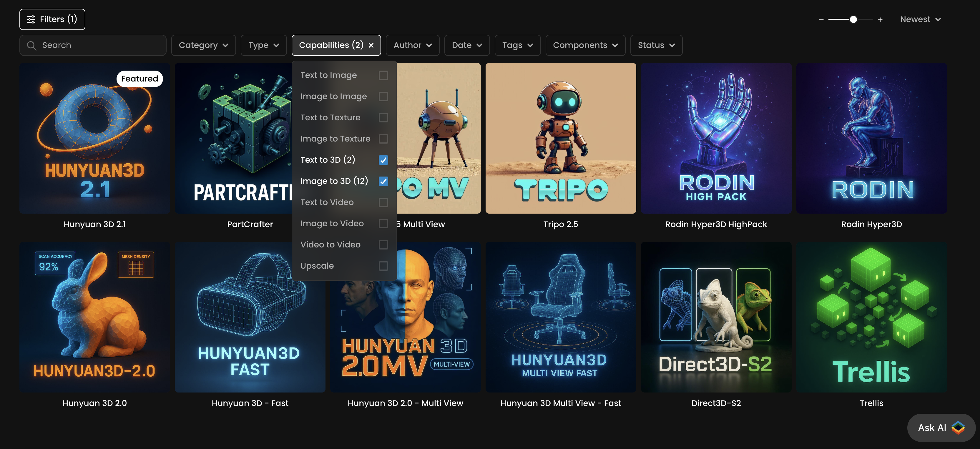
Task: Open the Rodin Hyper3D thinker thumbnail
Action: 871,138
